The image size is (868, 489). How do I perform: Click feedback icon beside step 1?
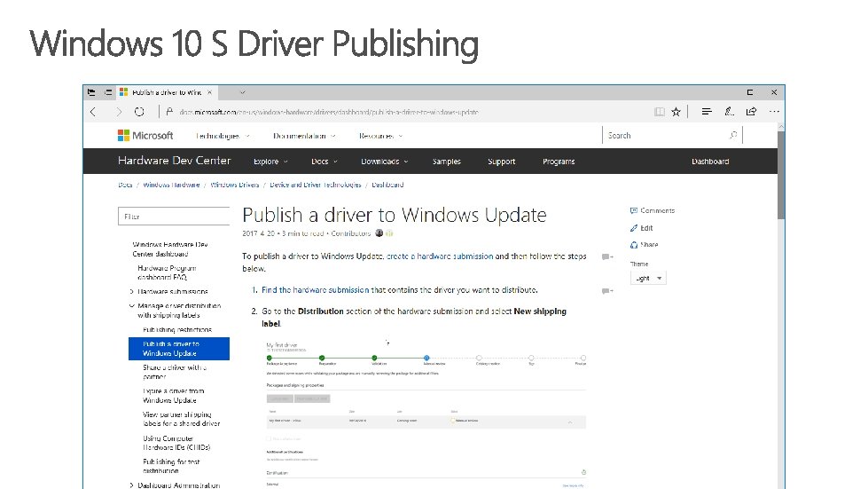pyautogui.click(x=607, y=291)
